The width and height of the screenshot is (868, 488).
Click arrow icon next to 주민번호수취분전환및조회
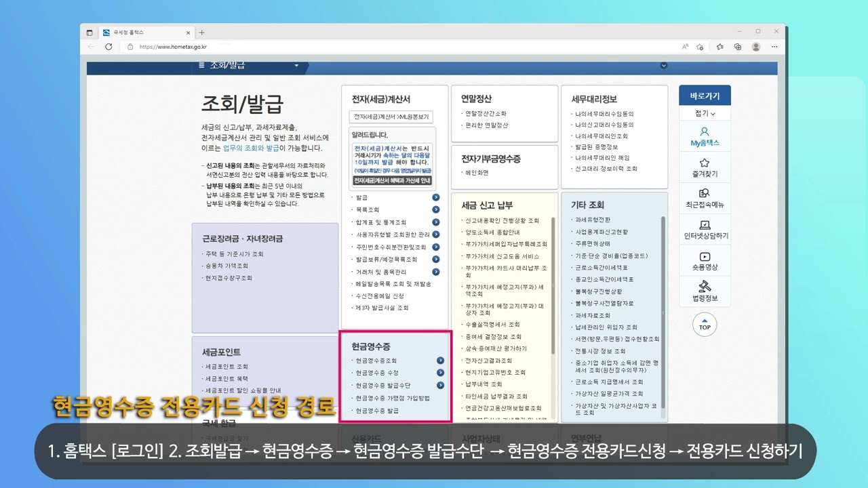pyautogui.click(x=436, y=247)
